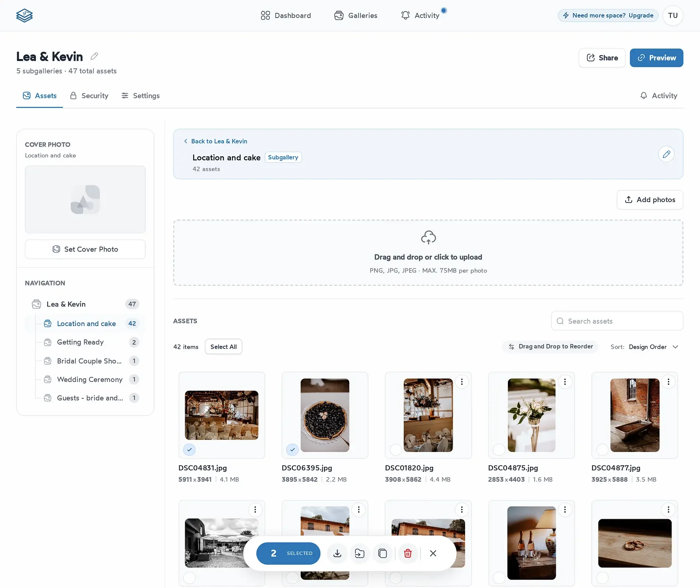Open the TU user avatar menu

coord(673,16)
